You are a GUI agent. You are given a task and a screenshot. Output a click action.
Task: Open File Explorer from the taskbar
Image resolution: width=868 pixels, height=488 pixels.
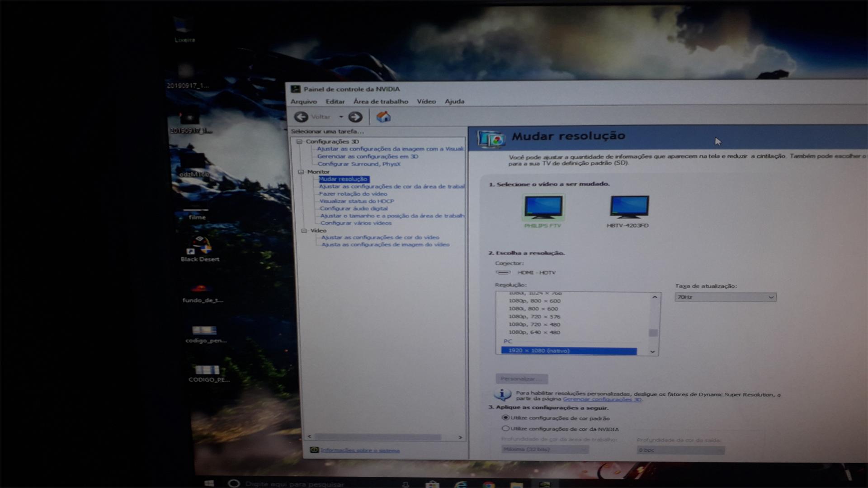tap(516, 484)
